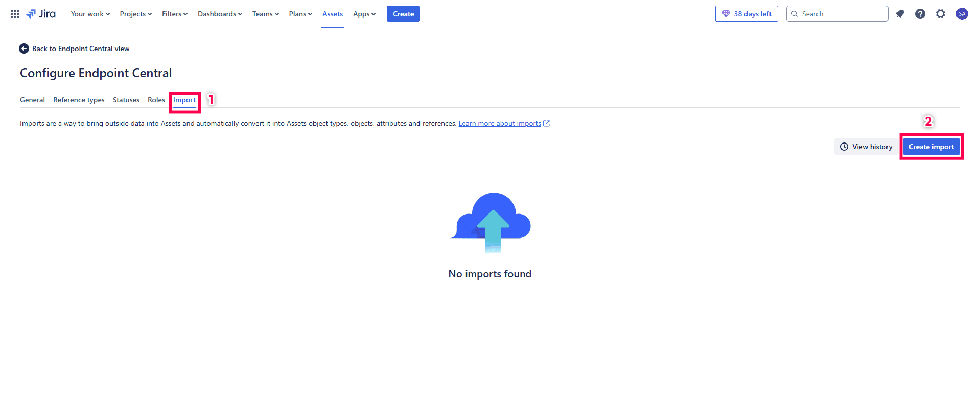Viewport: 980px width, 405px height.
Task: Click the cloud upload illustration
Action: coord(491,223)
